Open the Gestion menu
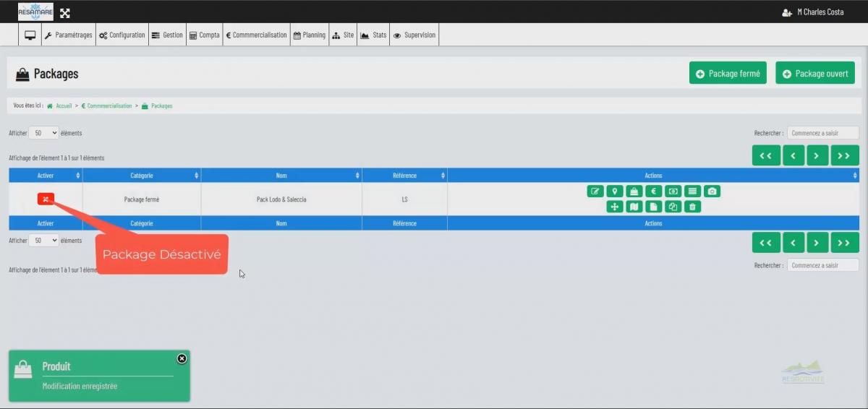This screenshot has height=409, width=868. pos(167,35)
